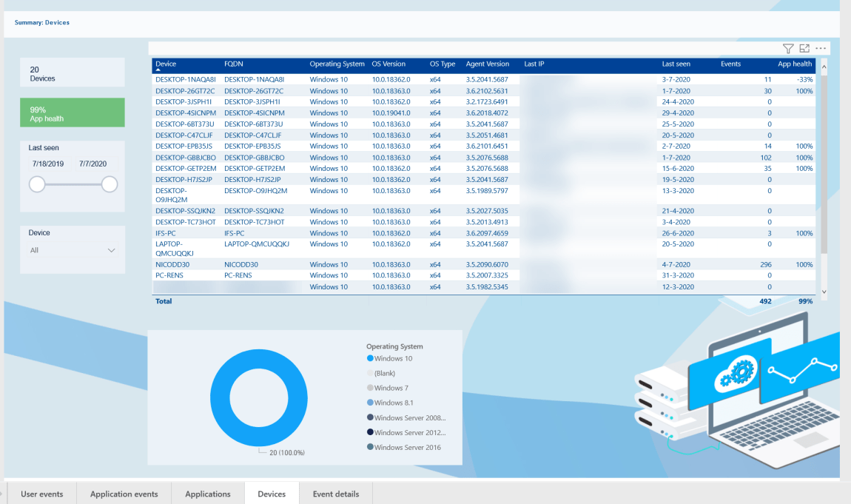851x504 pixels.
Task: Toggle Windows Server 2016 in the legend
Action: (406, 447)
